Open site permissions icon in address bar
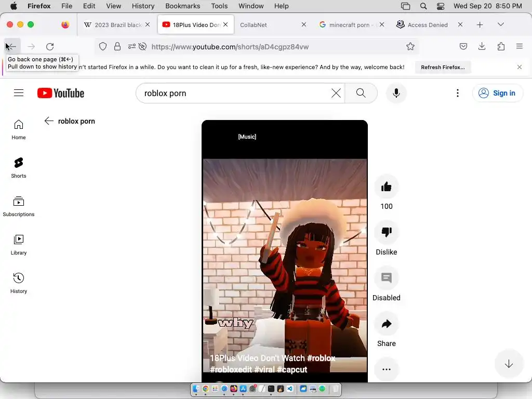Screen dimensions: 532x399 pyautogui.click(x=131, y=46)
